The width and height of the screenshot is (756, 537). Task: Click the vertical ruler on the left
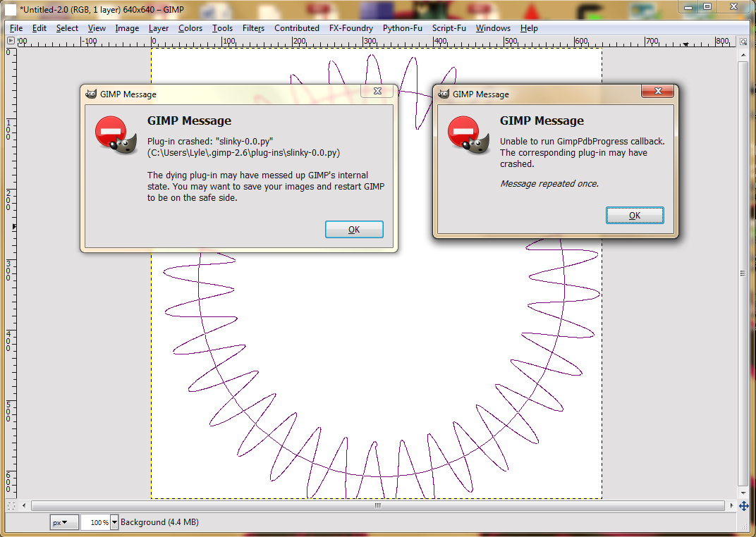[11, 273]
